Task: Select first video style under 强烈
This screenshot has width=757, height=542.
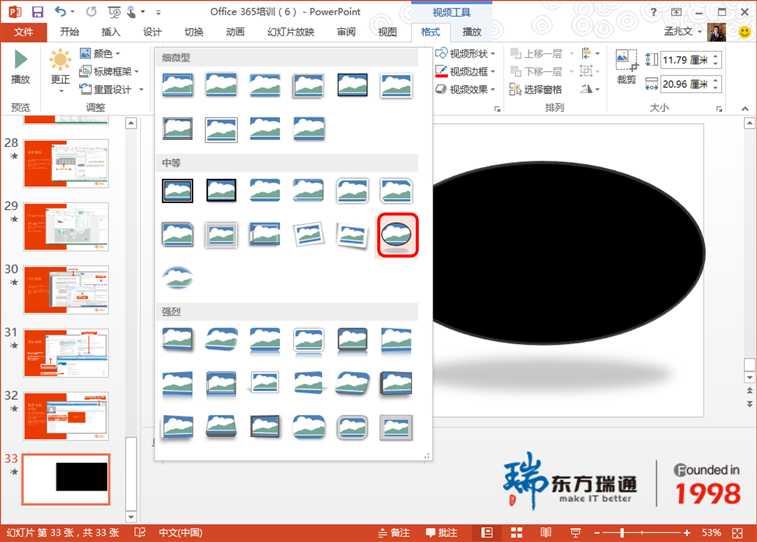Action: coord(178,339)
